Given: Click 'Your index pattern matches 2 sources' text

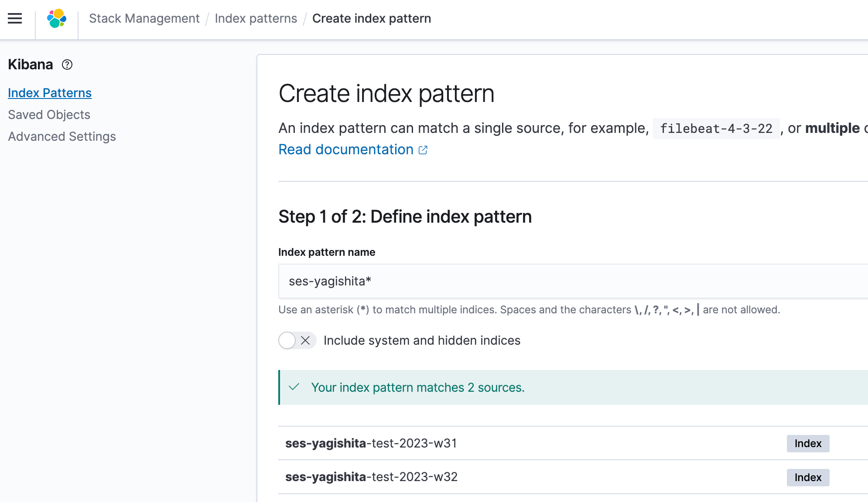Looking at the screenshot, I should click(x=418, y=387).
